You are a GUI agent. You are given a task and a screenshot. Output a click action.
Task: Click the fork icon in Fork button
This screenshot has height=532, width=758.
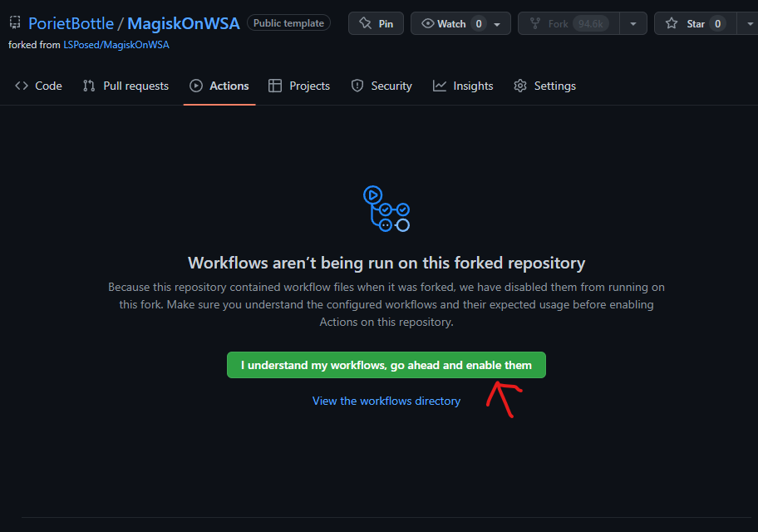(535, 24)
